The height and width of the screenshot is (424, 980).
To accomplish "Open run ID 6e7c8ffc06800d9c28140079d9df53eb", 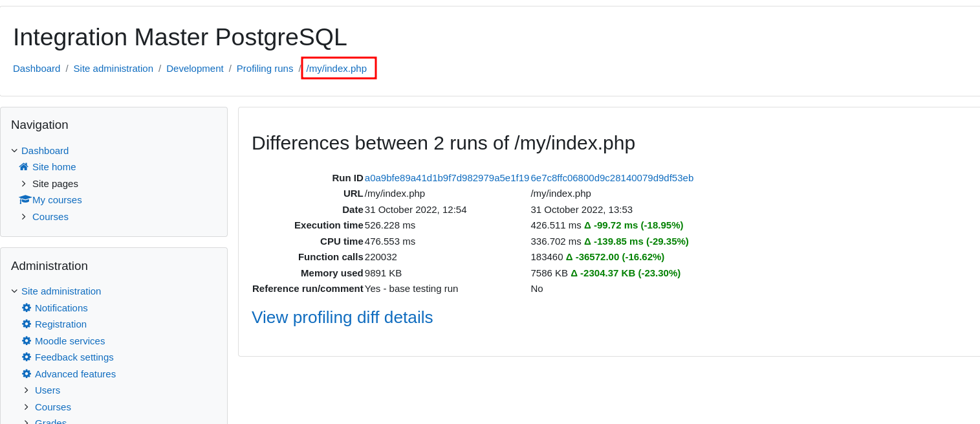I will point(612,178).
